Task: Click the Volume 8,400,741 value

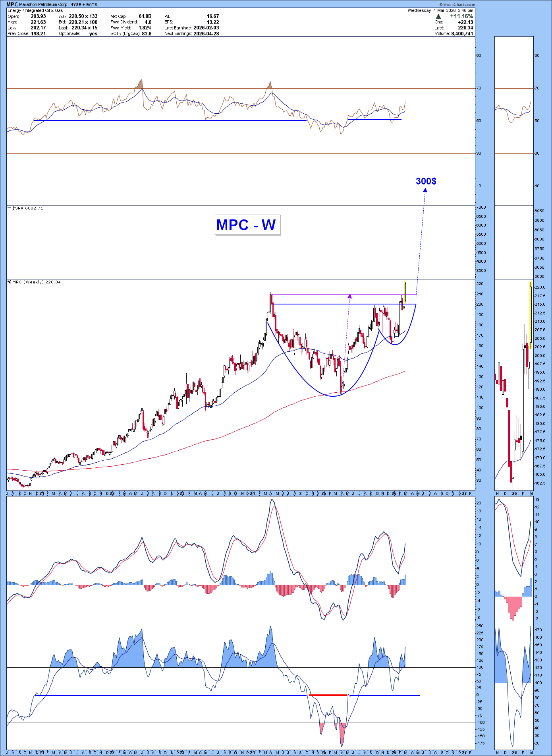Action: coord(462,34)
